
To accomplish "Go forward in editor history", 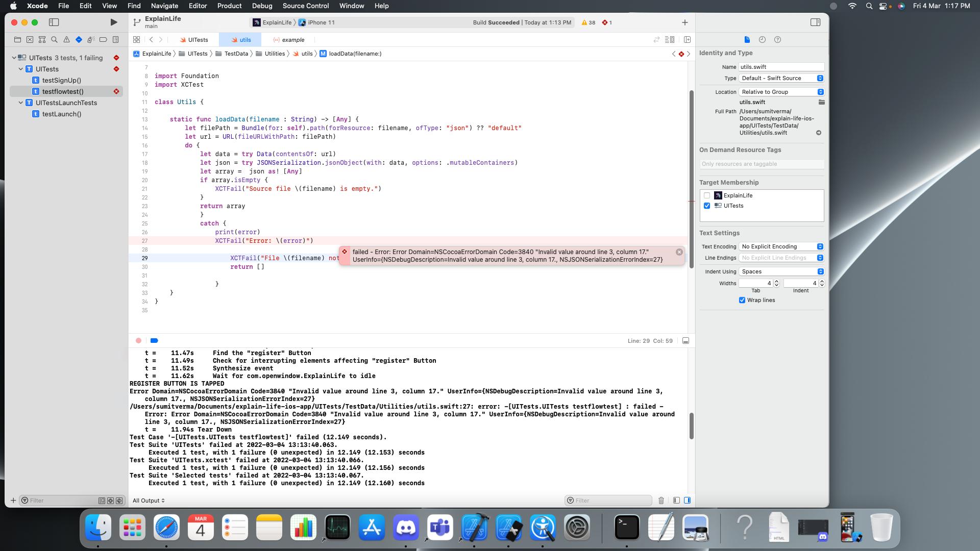I will (x=161, y=39).
